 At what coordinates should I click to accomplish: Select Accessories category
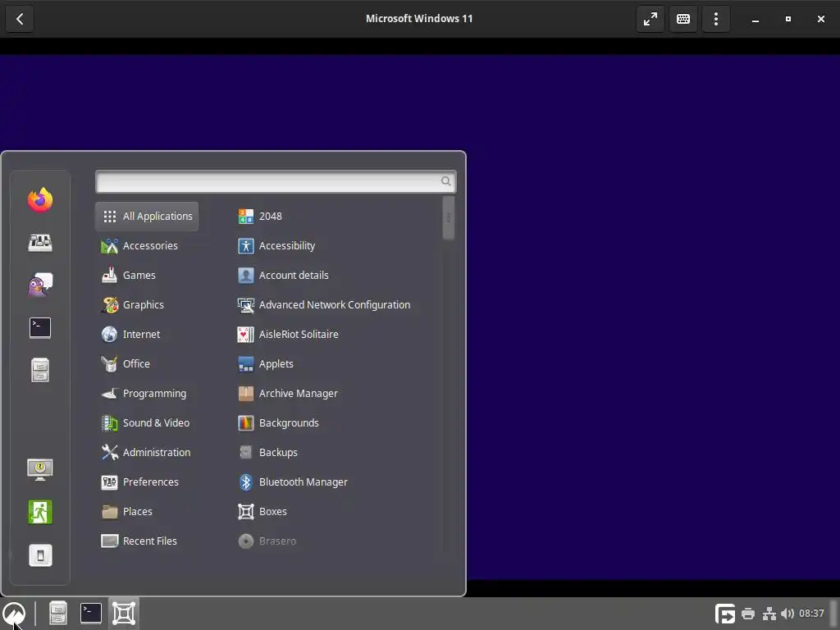click(x=147, y=246)
